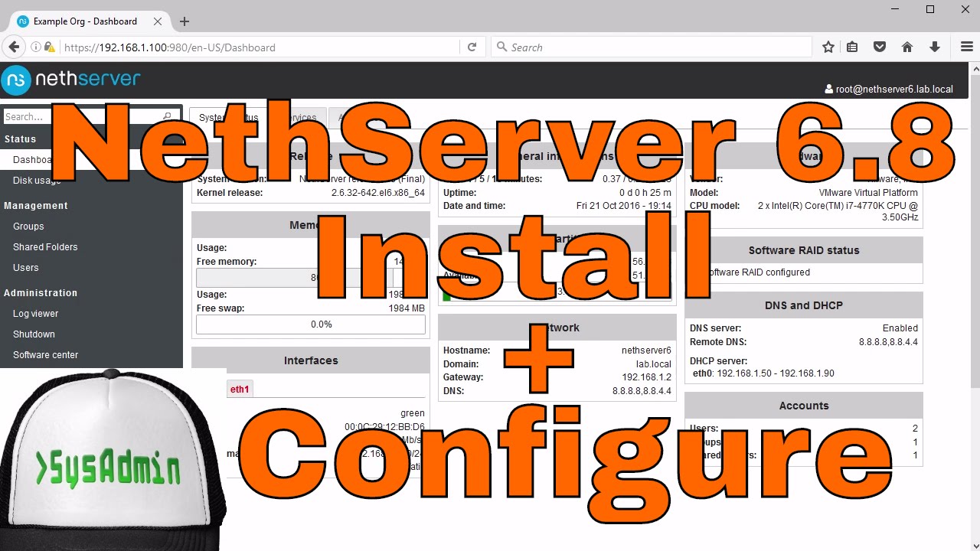Click the search bar magnifier icon
980x551 pixels.
click(502, 47)
